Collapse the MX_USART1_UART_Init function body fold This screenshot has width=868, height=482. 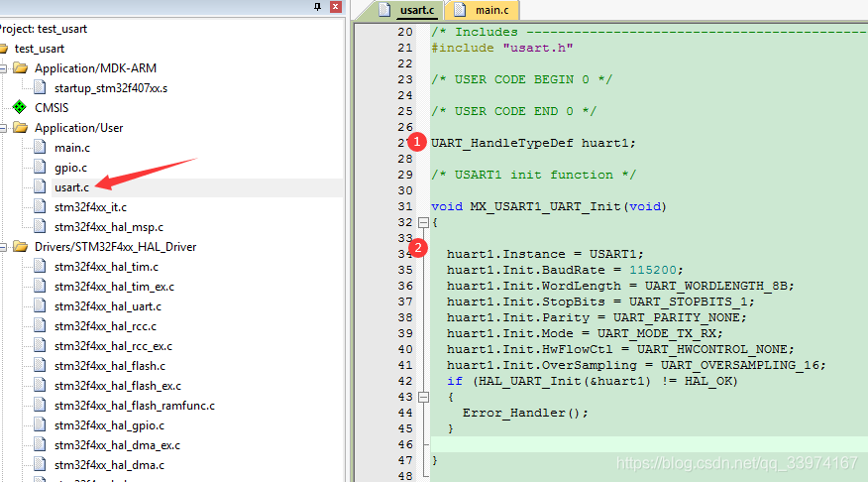tap(424, 222)
